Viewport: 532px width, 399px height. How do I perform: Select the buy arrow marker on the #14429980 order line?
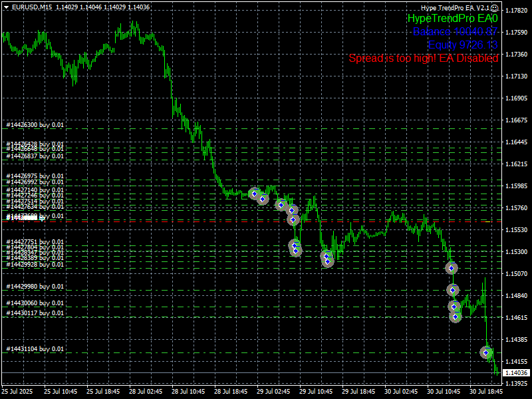click(x=453, y=291)
